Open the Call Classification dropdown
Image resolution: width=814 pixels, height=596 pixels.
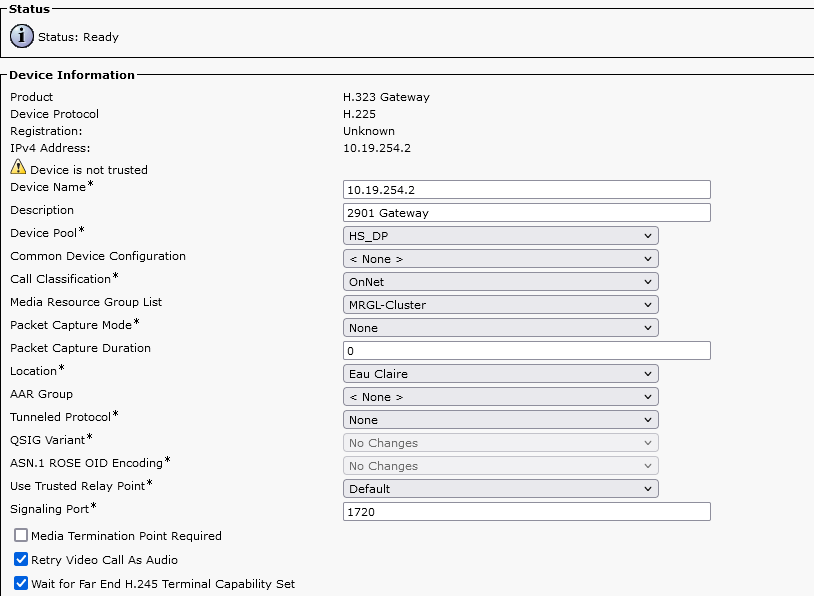click(500, 282)
